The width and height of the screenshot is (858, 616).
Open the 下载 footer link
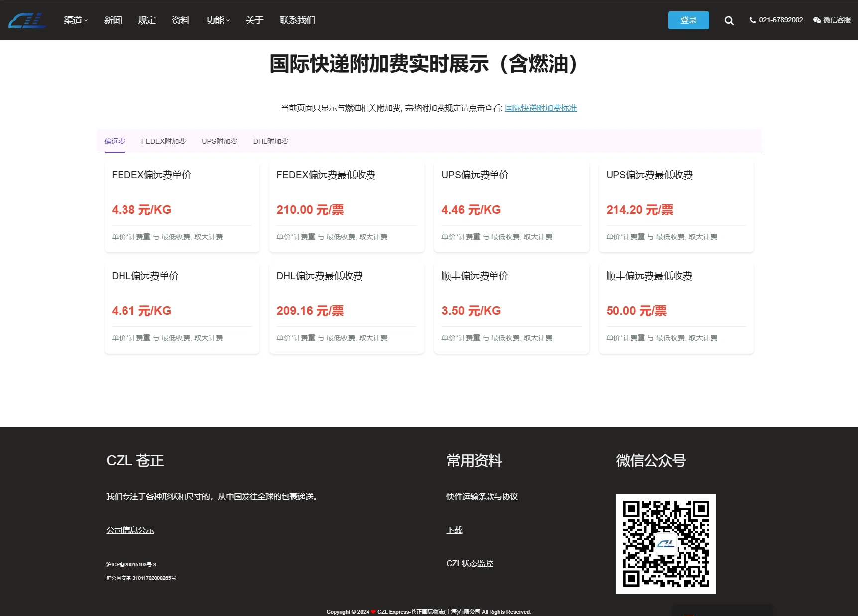pyautogui.click(x=454, y=530)
